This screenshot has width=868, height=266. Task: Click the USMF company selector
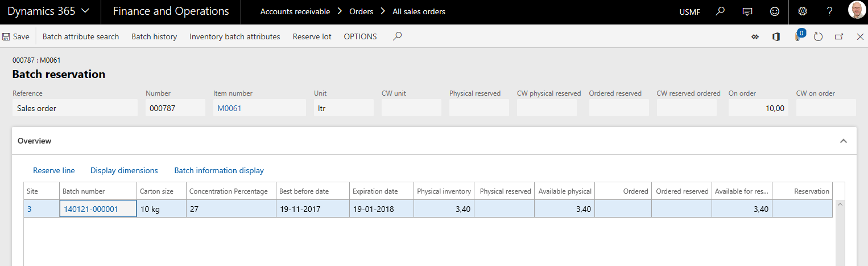(x=689, y=12)
